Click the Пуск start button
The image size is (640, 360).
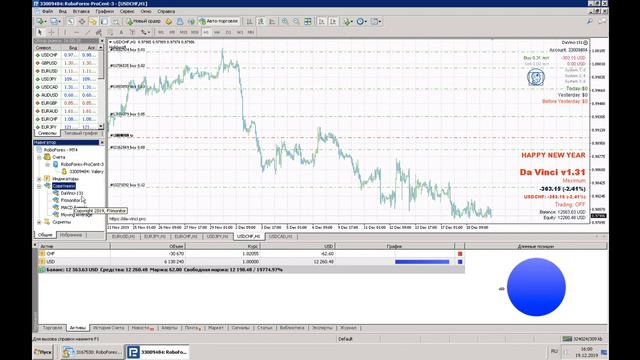(x=43, y=352)
